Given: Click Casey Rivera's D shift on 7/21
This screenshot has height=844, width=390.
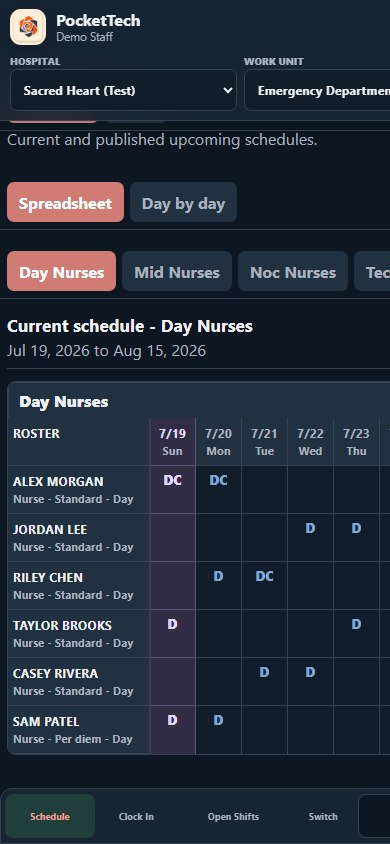Looking at the screenshot, I should click(x=264, y=672).
